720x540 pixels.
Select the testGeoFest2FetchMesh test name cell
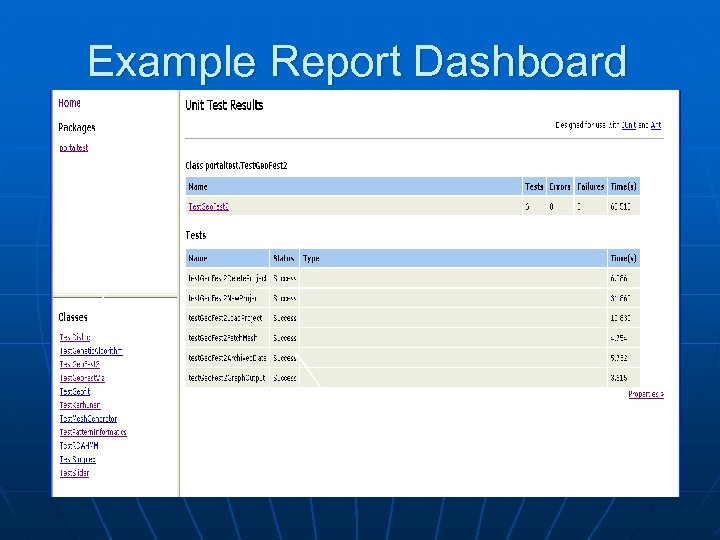[227, 338]
